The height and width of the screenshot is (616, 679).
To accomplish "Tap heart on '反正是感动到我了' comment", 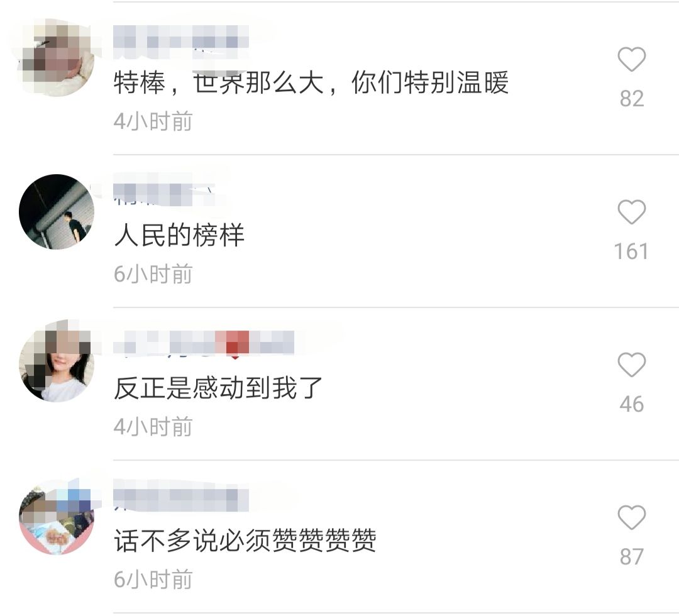I will [631, 365].
